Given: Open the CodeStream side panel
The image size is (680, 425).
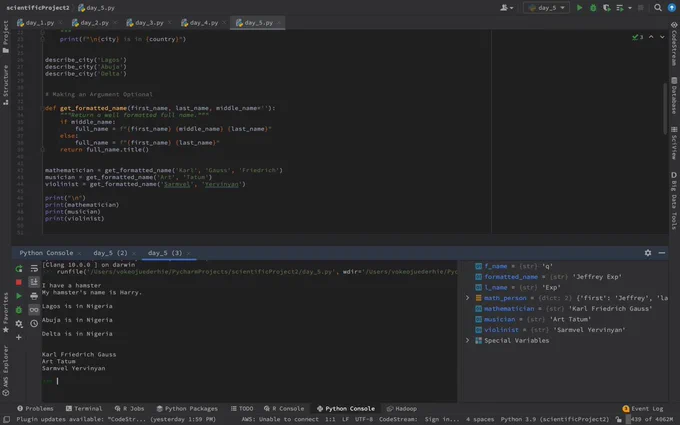Looking at the screenshot, I should coord(674,44).
